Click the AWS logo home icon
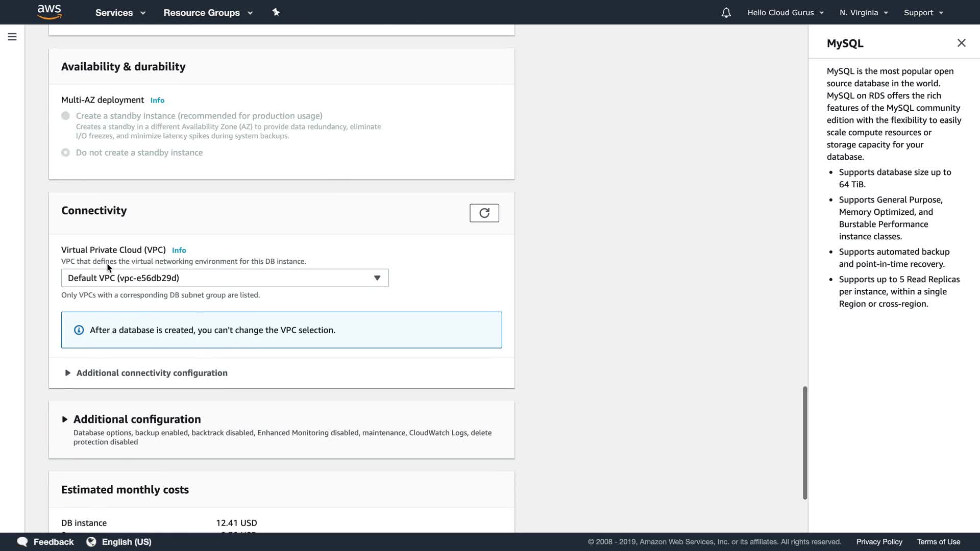Viewport: 980px width, 551px height. (x=50, y=12)
